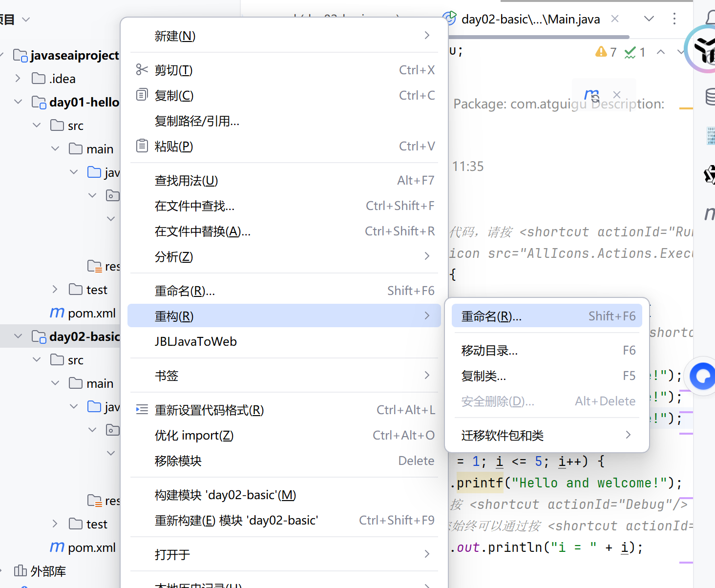Open 迁移软件包和类 submenu
The height and width of the screenshot is (588, 715).
[547, 435]
